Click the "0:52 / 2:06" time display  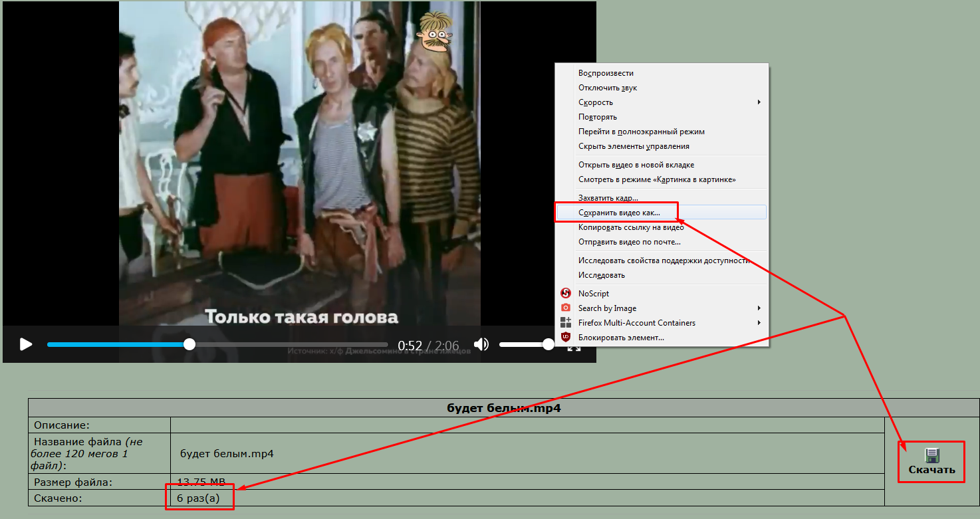click(428, 346)
